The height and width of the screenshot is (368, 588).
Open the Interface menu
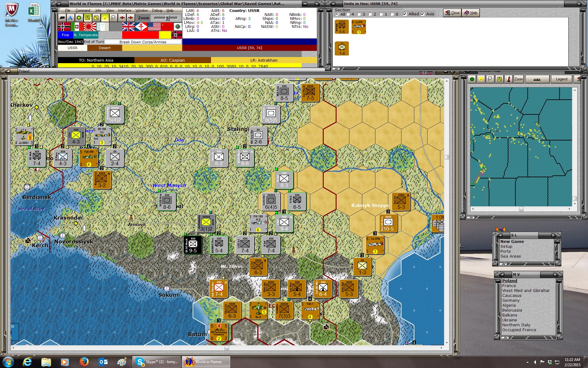[125, 10]
